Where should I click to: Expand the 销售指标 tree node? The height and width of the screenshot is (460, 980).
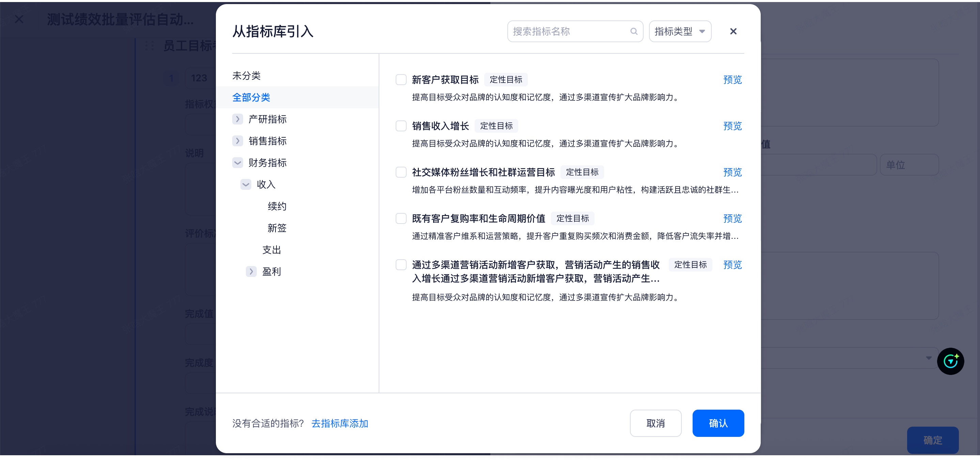pyautogui.click(x=237, y=141)
